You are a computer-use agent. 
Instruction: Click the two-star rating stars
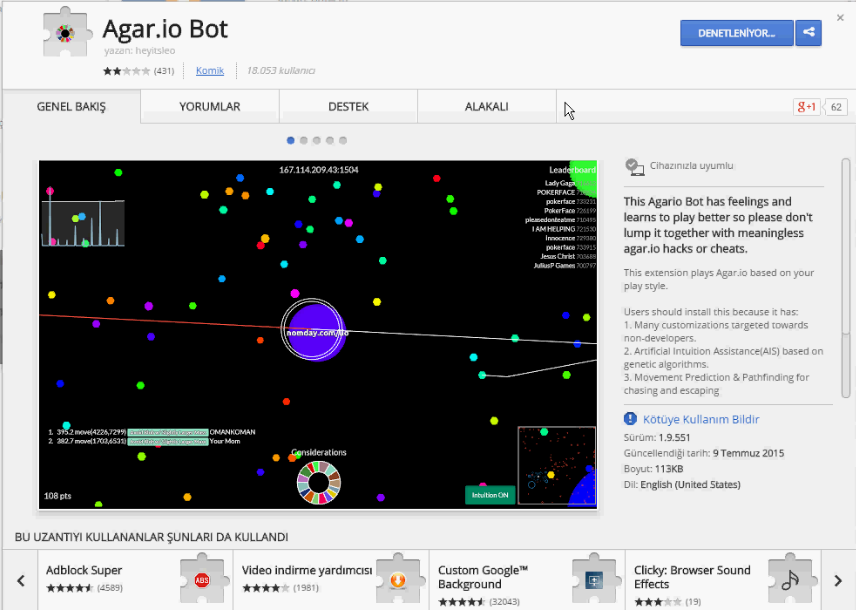click(126, 70)
